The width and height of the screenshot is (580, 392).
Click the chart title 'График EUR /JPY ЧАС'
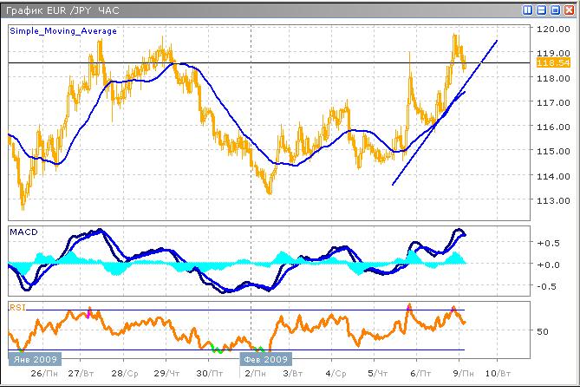(63, 10)
